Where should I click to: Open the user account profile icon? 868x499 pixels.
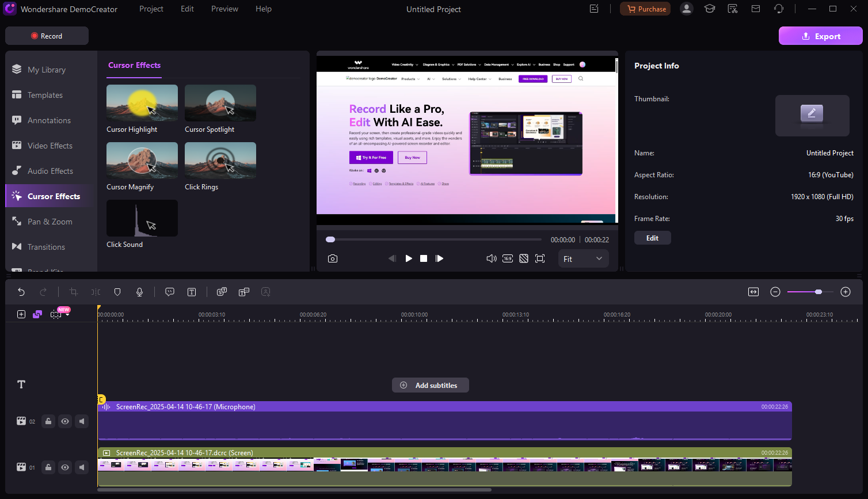687,9
